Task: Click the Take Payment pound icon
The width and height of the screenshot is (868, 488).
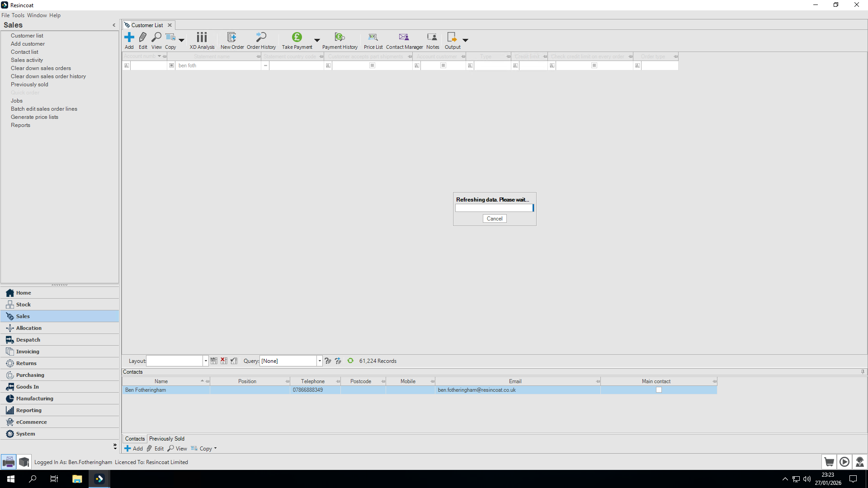Action: click(297, 38)
